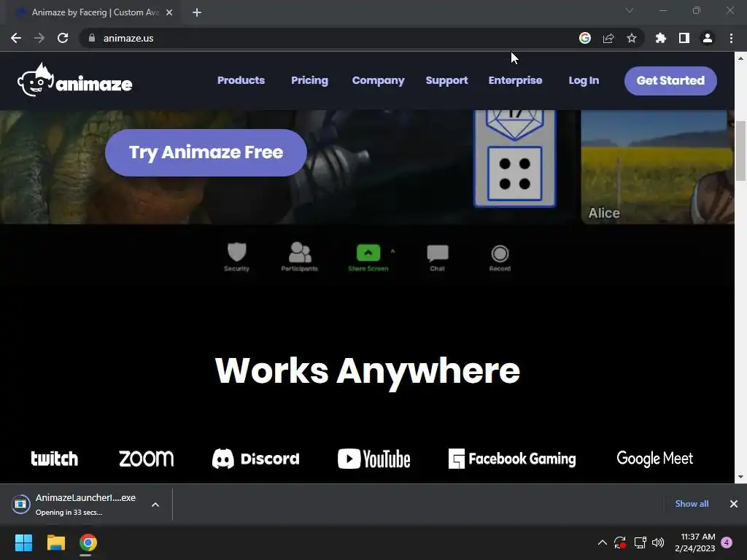Click the browser forward arrow
Screen dimensions: 747x560
point(39,38)
